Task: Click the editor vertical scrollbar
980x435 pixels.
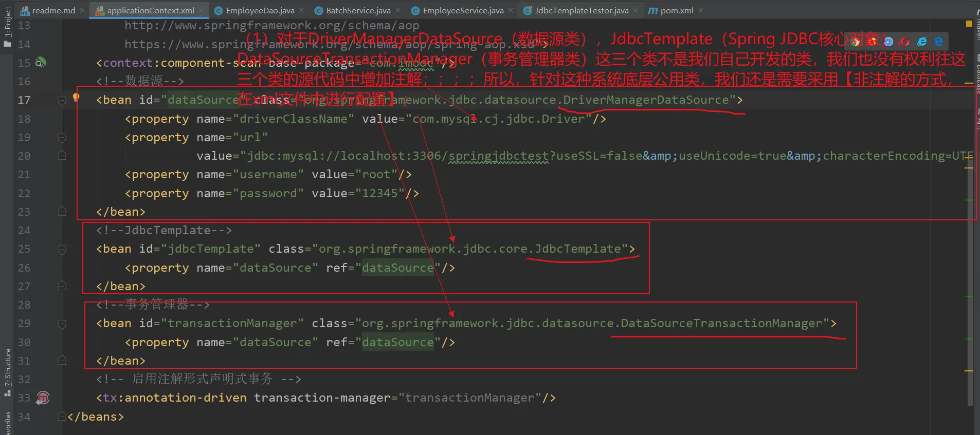Action: click(x=970, y=282)
